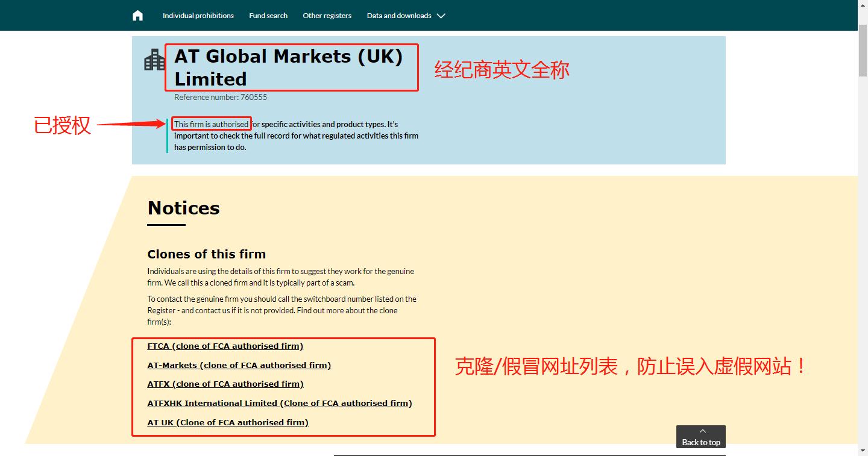Click the firm building icon

point(154,60)
